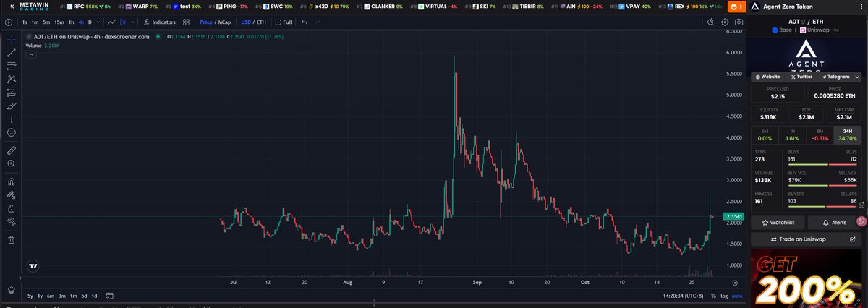Viewport: 868px width, 308px height.
Task: Set chart range to 1d
Action: [94, 296]
